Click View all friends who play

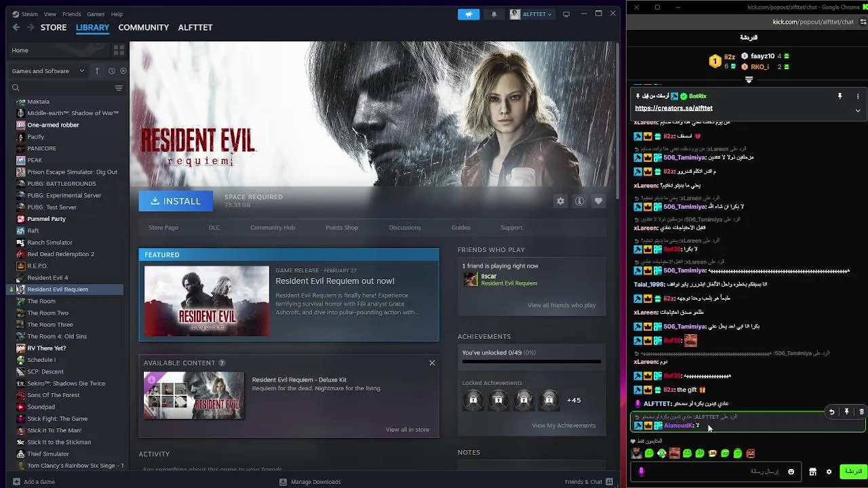click(x=561, y=305)
